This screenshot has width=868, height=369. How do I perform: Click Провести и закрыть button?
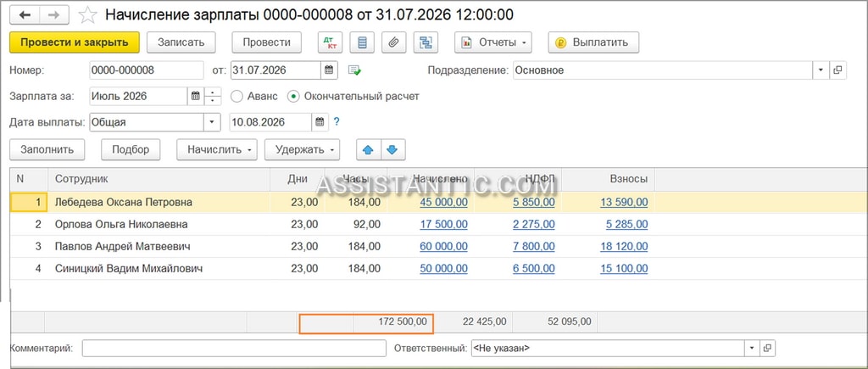tap(75, 42)
